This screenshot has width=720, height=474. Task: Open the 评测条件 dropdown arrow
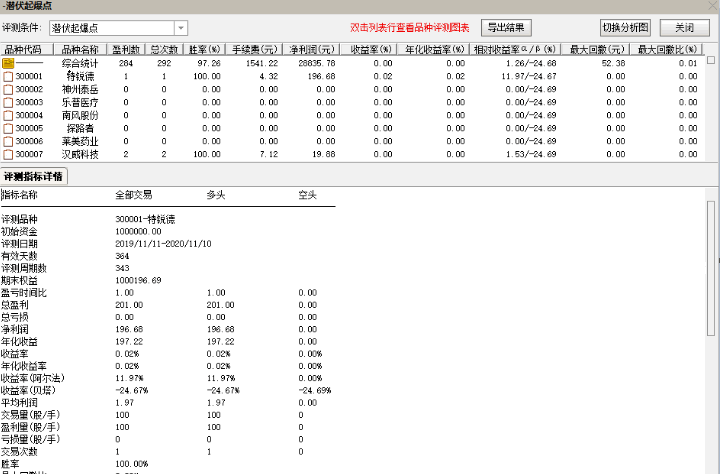181,28
